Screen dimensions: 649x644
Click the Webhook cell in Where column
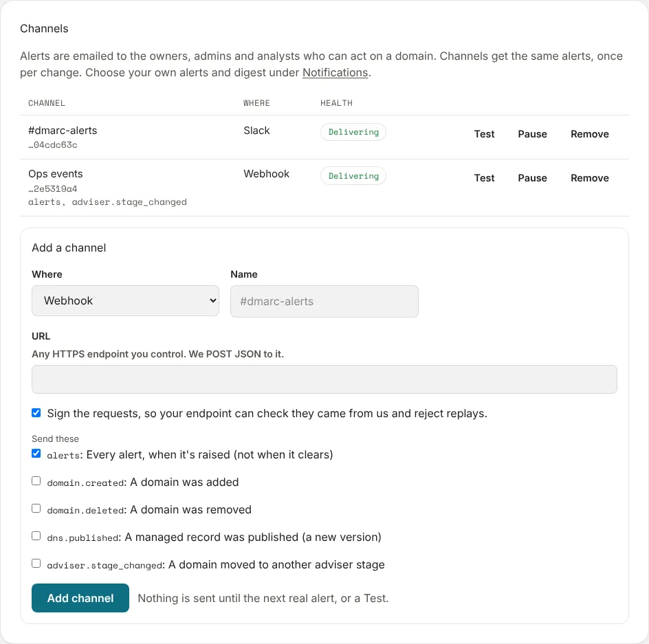point(266,174)
